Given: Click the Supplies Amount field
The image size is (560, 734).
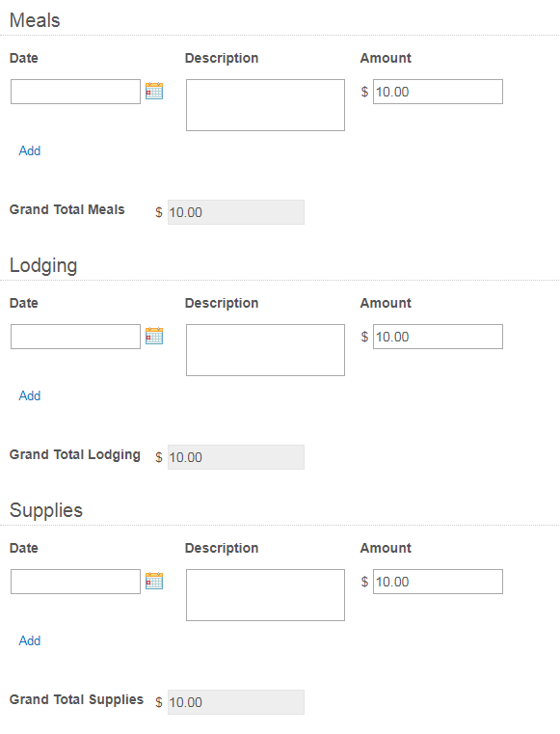Looking at the screenshot, I should pos(438,582).
